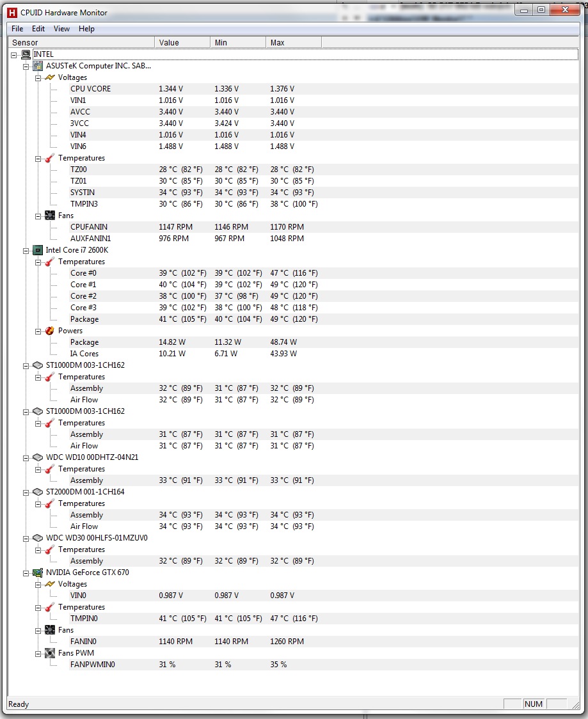588x719 pixels.
Task: Collapse the NVIDIA GeForce GTX 670 node
Action: click(26, 573)
